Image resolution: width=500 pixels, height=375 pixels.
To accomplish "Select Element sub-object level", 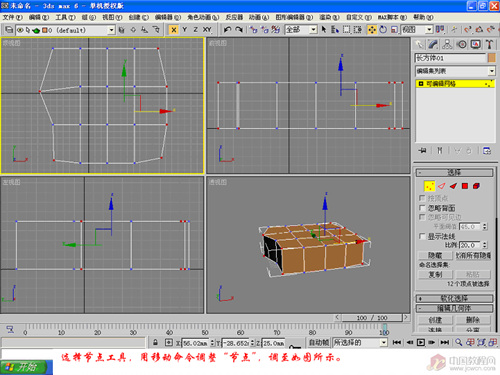I will [476, 186].
